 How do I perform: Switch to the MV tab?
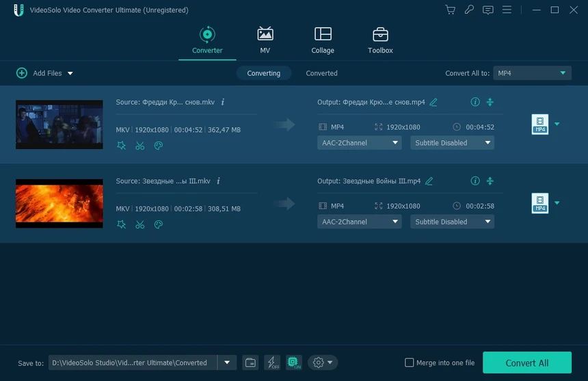pos(265,40)
